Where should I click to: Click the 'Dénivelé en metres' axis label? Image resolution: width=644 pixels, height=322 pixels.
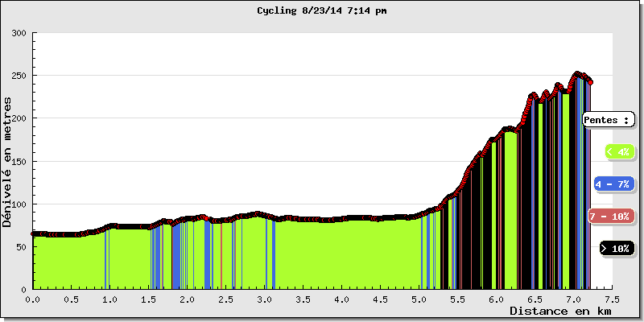click(7, 161)
